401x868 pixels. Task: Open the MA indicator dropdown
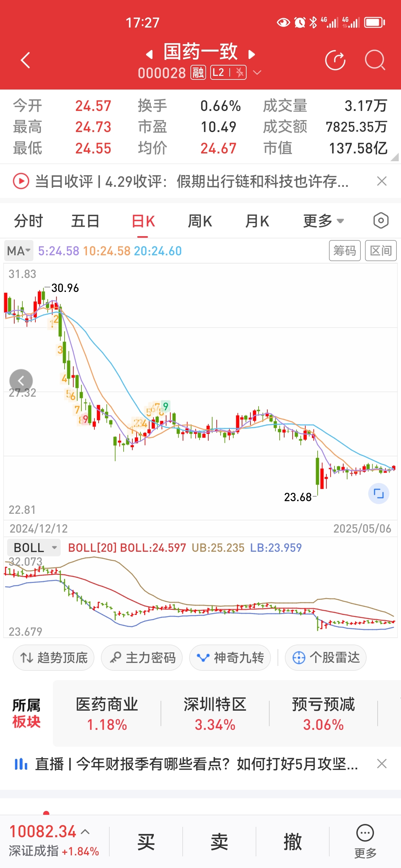(x=19, y=251)
